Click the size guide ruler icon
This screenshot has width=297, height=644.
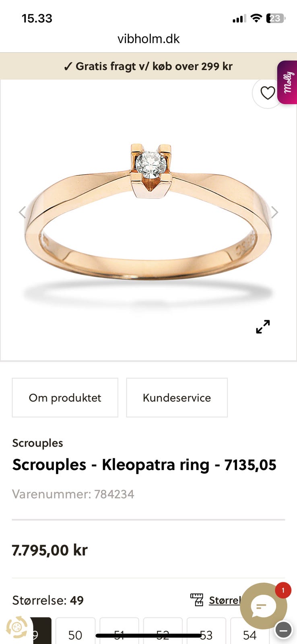pyautogui.click(x=197, y=600)
